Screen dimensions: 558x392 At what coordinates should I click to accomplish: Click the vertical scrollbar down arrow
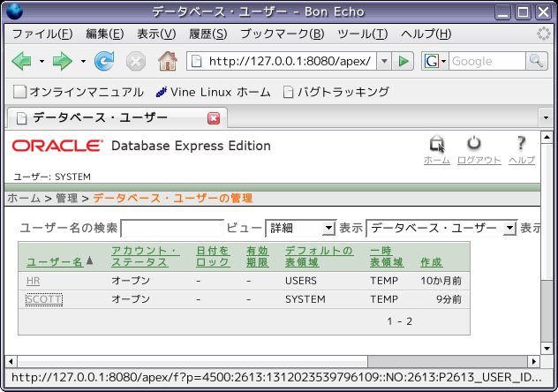[x=547, y=349]
